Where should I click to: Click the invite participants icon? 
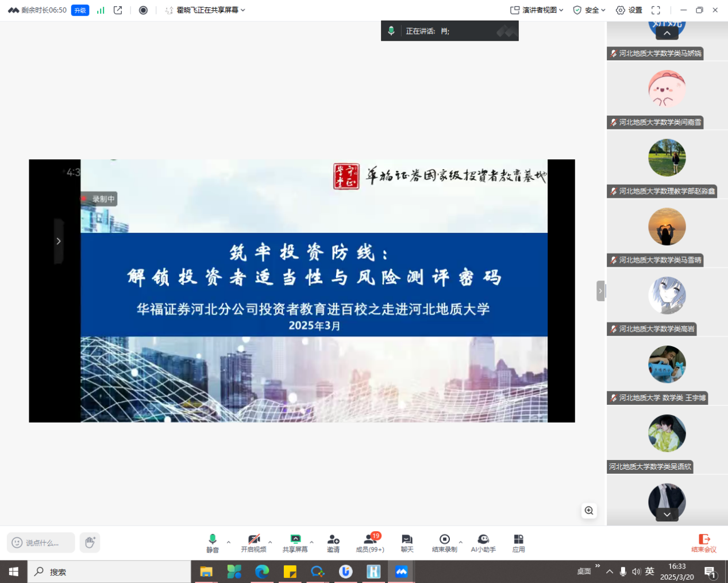click(333, 542)
